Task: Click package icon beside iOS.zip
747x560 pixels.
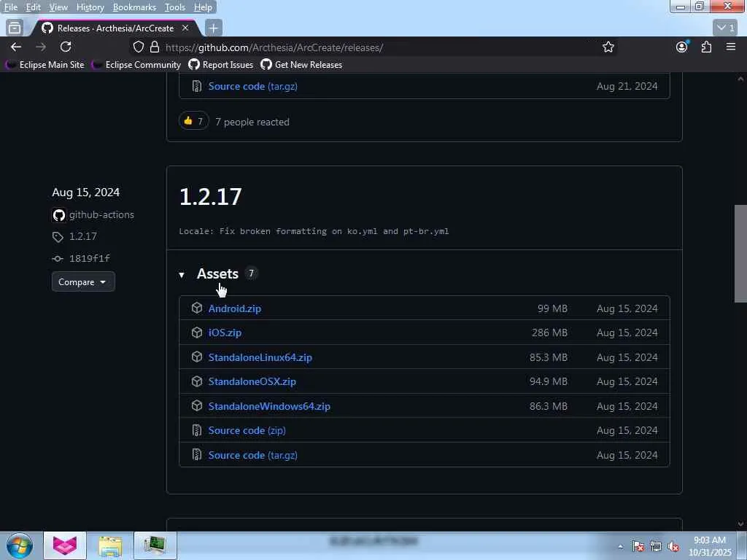Action: [x=197, y=332]
